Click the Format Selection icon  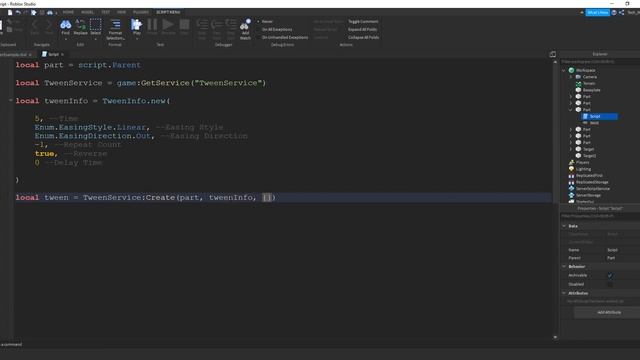(x=116, y=24)
